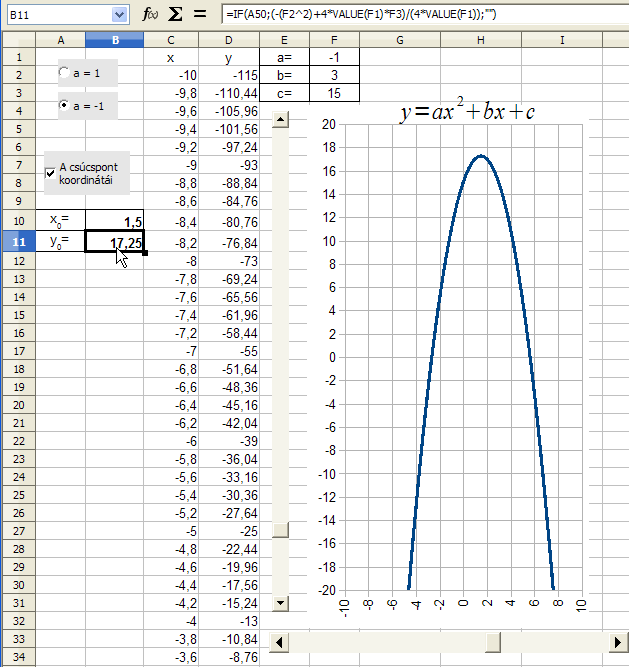Click the vertical slider down arrow
This screenshot has height=667, width=629.
[x=280, y=603]
